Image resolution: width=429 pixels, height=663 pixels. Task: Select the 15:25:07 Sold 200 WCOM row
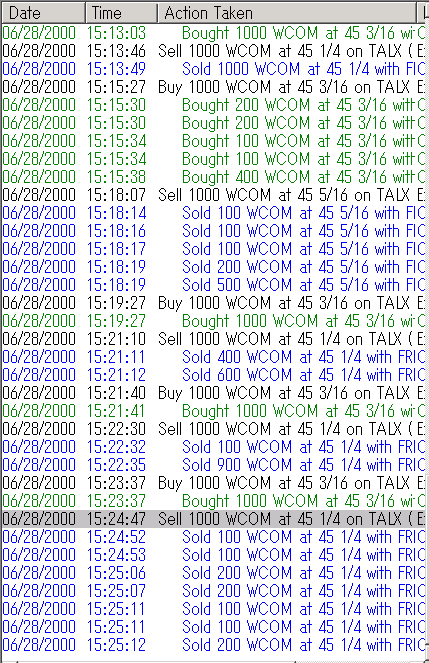click(x=214, y=591)
